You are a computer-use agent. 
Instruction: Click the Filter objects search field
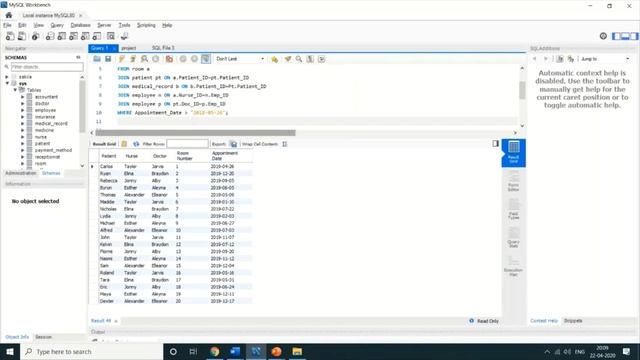coord(47,67)
